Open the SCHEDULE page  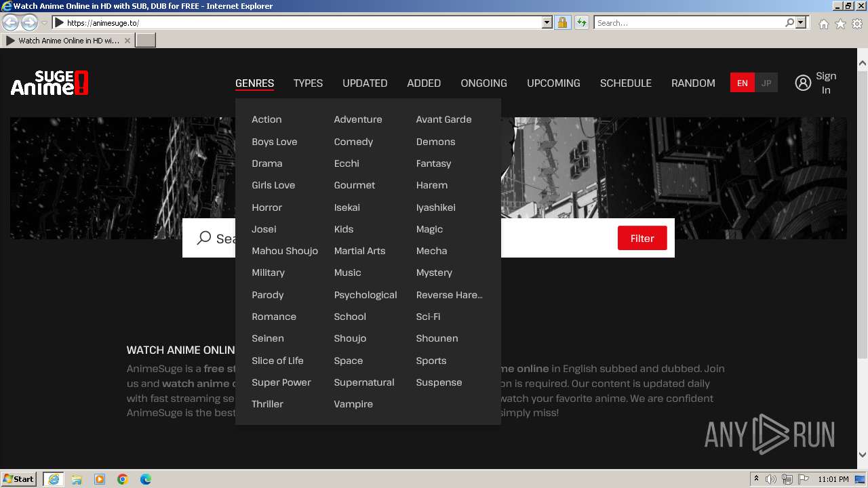pos(625,83)
